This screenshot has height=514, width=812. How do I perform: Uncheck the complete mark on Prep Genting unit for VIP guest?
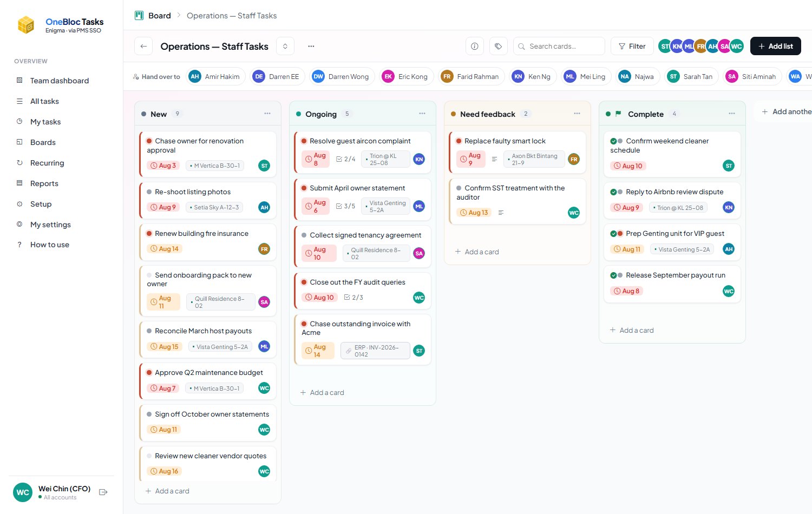[613, 234]
